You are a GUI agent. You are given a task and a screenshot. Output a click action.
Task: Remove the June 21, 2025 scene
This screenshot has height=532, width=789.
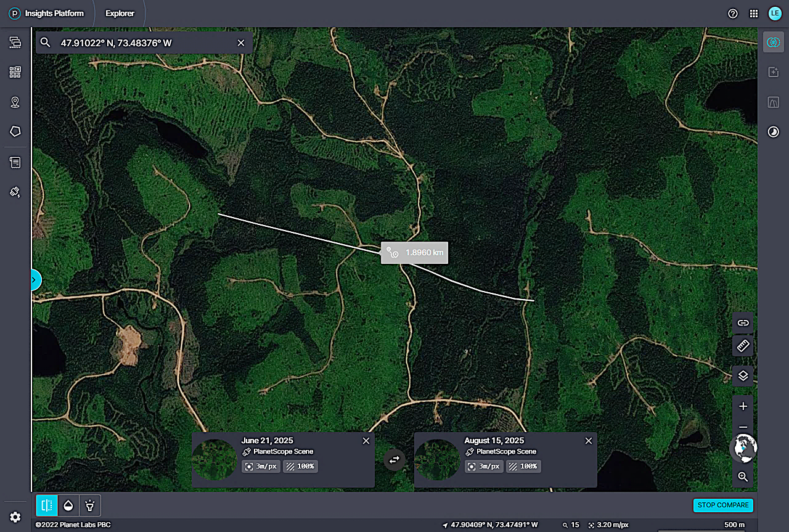[366, 441]
